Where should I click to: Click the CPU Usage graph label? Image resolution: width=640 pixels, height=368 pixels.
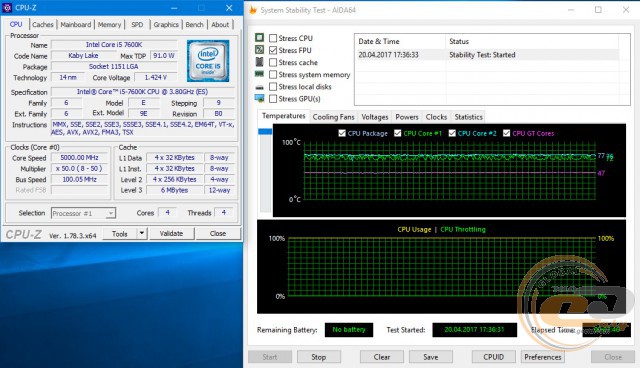(414, 229)
